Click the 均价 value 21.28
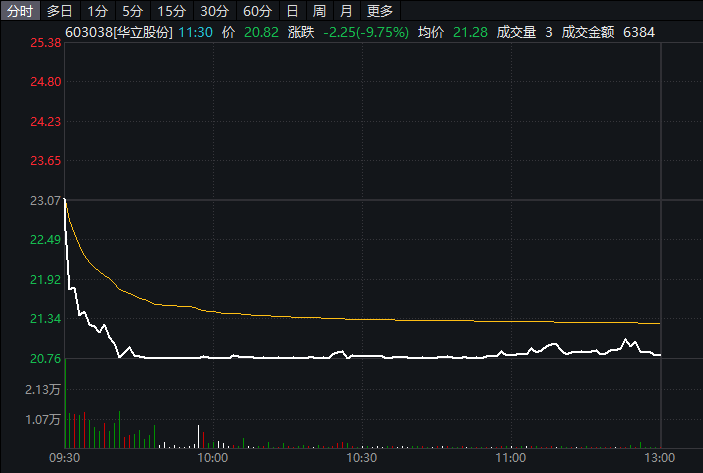703x473 pixels. click(470, 32)
